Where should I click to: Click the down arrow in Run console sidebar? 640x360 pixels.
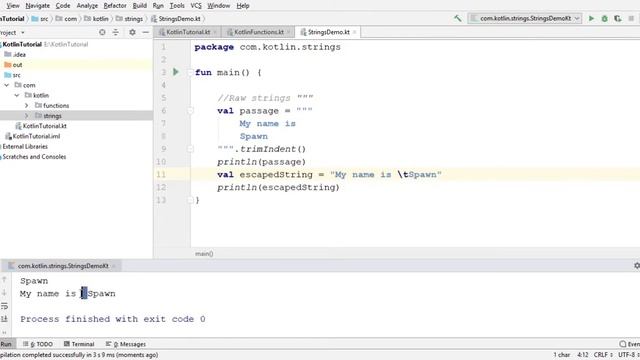point(4,293)
